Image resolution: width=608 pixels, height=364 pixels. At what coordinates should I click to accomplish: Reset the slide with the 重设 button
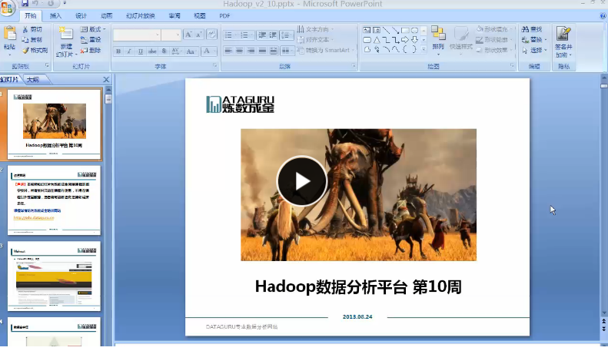pyautogui.click(x=91, y=40)
